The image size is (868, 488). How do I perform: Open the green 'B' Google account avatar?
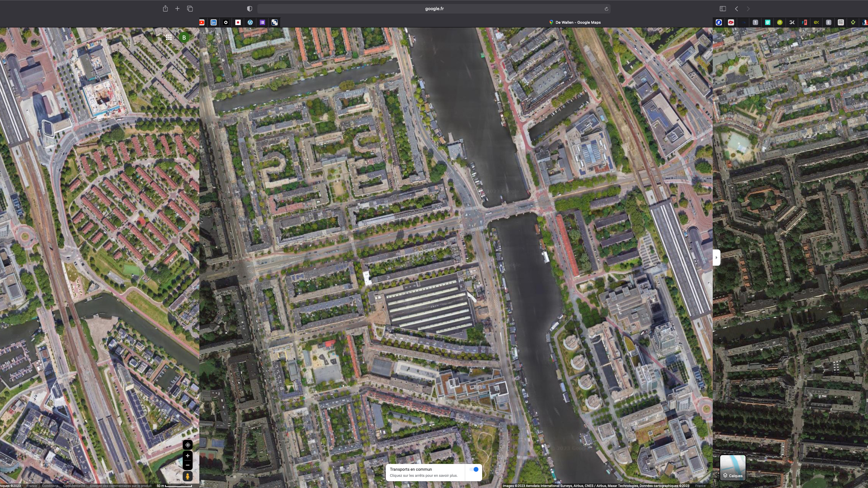coord(184,37)
